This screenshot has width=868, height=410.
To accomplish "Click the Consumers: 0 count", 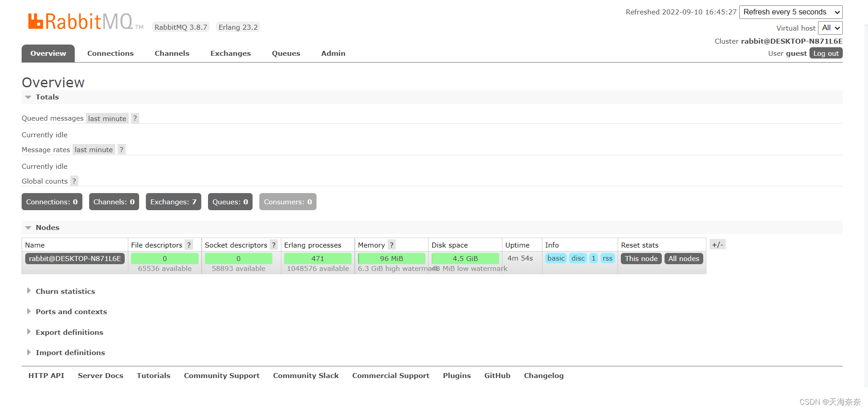I will [x=288, y=202].
